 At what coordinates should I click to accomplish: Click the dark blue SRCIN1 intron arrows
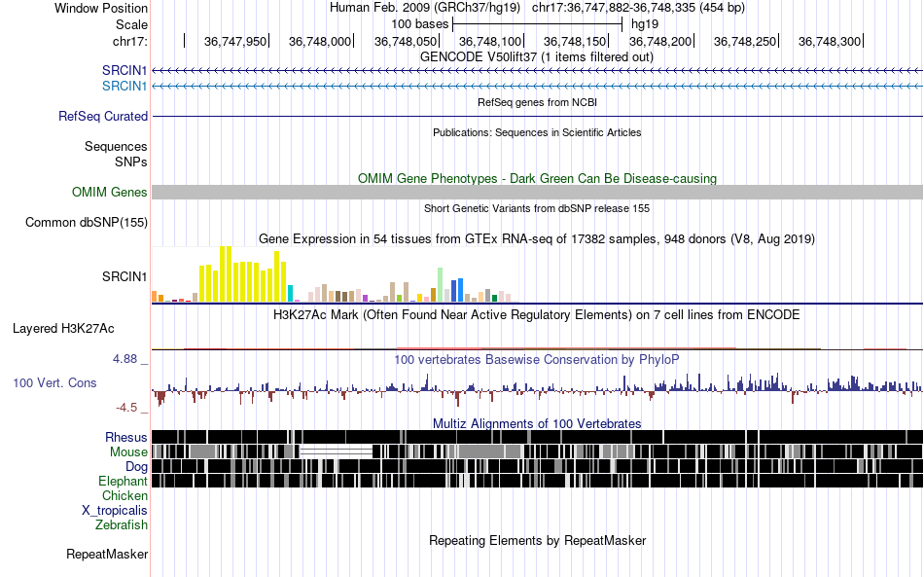pos(538,71)
